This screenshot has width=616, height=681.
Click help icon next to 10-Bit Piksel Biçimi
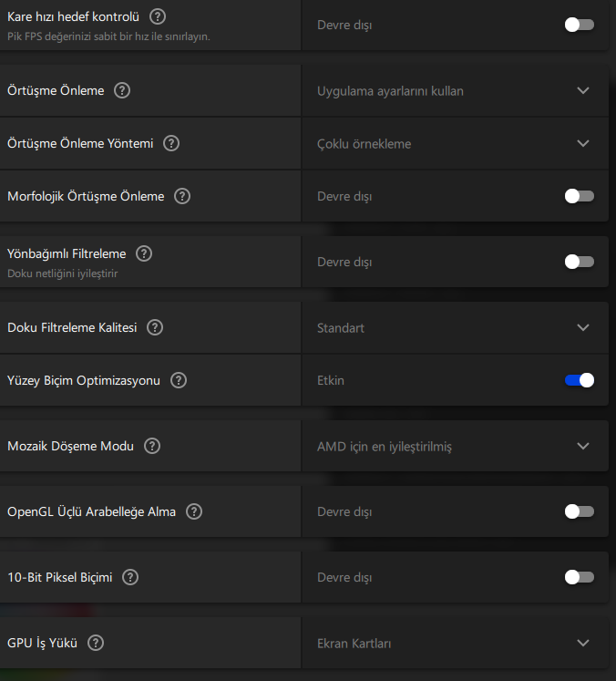[130, 577]
